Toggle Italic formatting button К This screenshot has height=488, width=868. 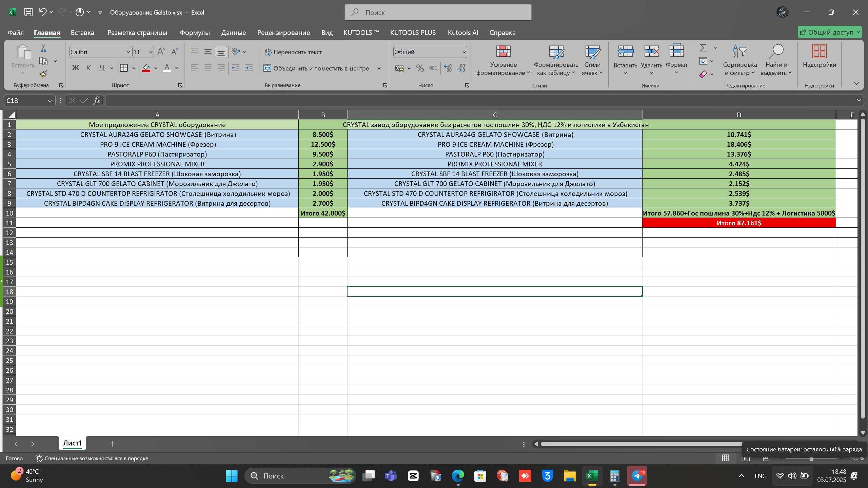88,68
